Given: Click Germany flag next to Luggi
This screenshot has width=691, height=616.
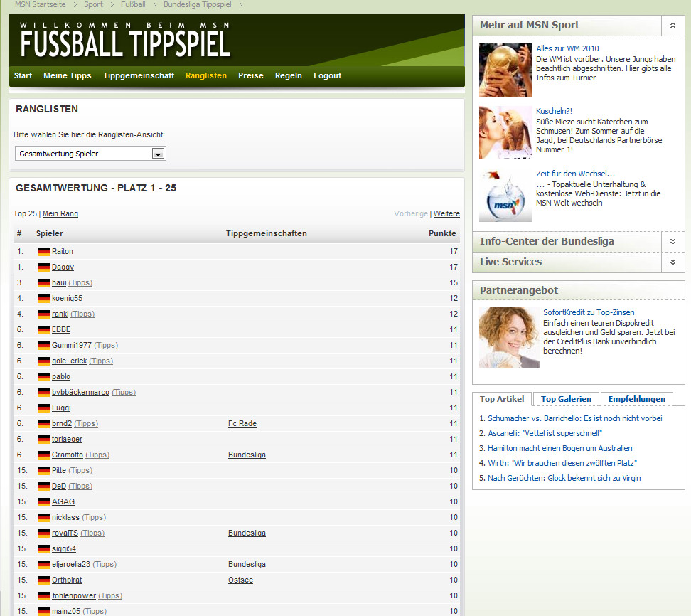Looking at the screenshot, I should [x=43, y=408].
